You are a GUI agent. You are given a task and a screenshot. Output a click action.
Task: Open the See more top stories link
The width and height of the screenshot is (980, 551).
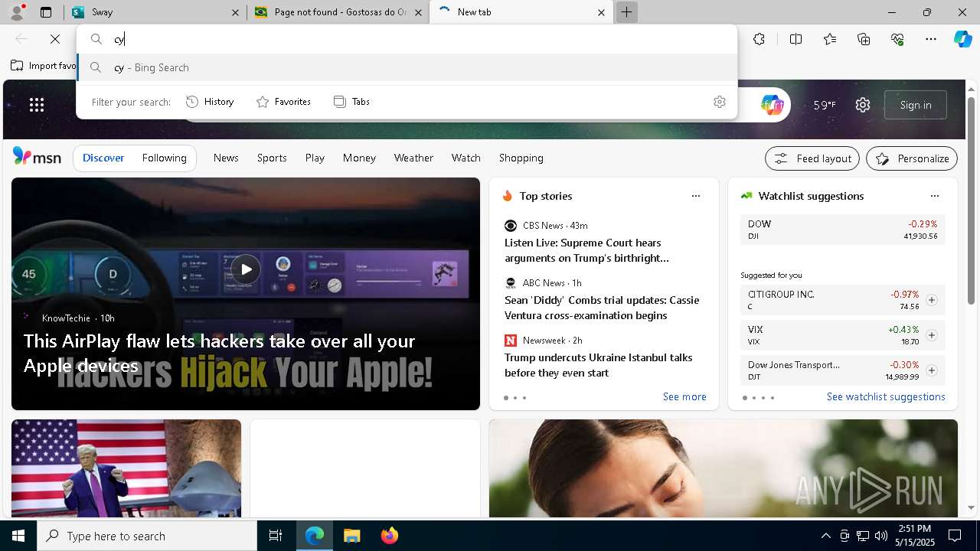[684, 396]
